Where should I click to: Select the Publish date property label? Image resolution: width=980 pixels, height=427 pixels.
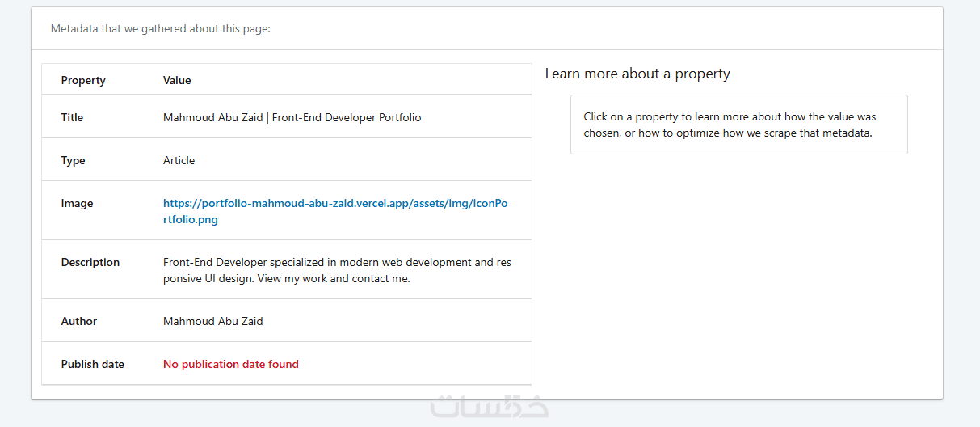92,364
